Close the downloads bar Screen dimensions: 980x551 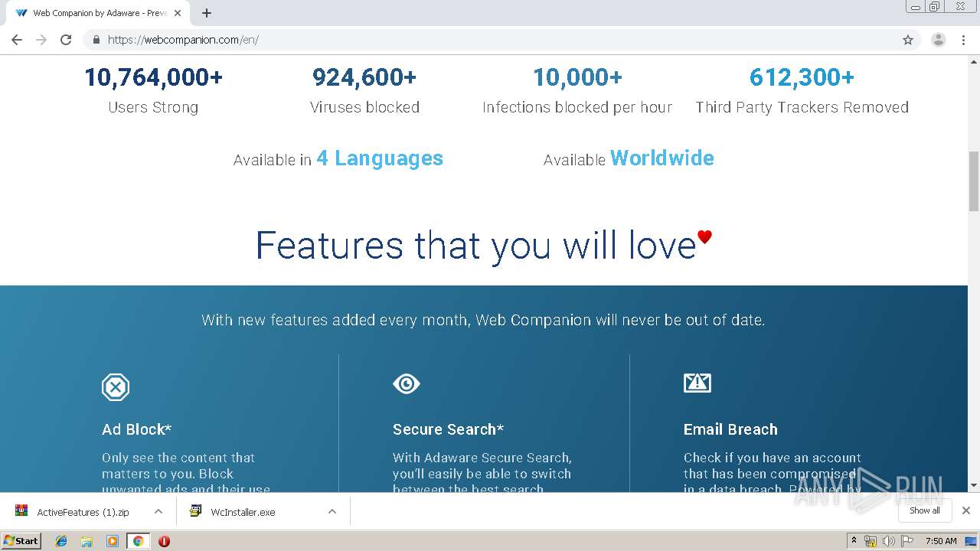pyautogui.click(x=966, y=510)
